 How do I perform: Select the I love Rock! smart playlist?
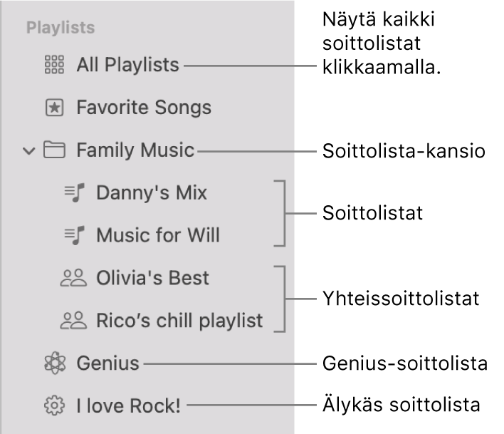click(129, 406)
